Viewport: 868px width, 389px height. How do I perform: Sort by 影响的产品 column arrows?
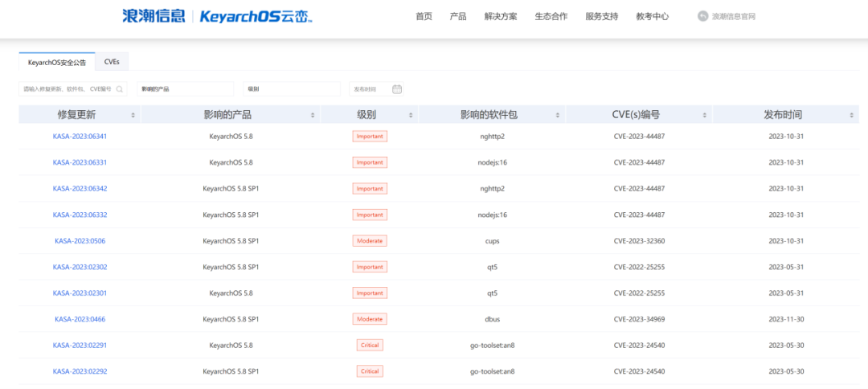[x=313, y=115]
